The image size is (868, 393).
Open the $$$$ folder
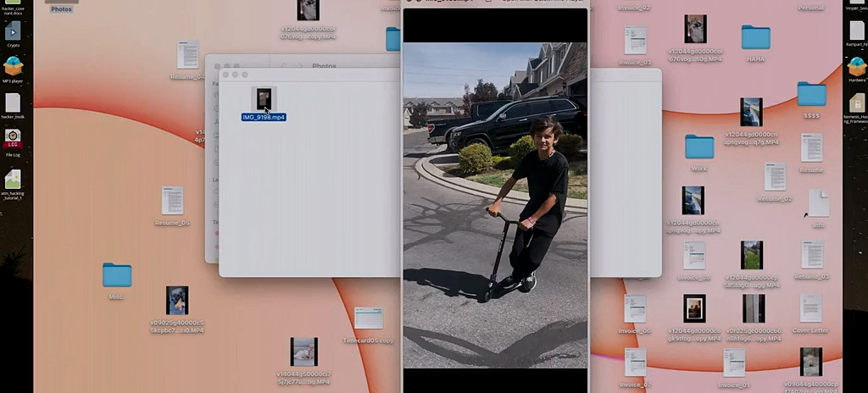(x=811, y=93)
